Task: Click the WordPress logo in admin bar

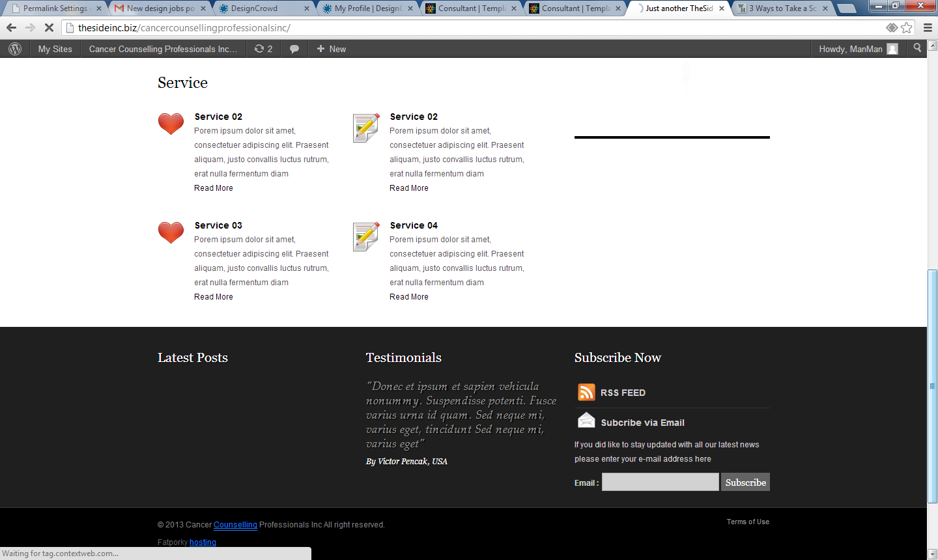Action: pos(15,49)
